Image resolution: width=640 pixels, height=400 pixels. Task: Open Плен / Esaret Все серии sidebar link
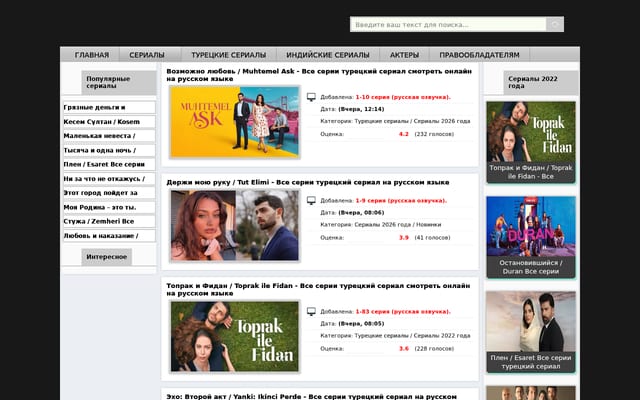pyautogui.click(x=109, y=164)
